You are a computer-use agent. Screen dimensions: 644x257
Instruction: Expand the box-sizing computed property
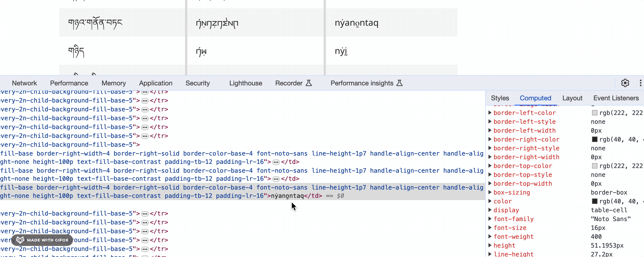(490, 192)
